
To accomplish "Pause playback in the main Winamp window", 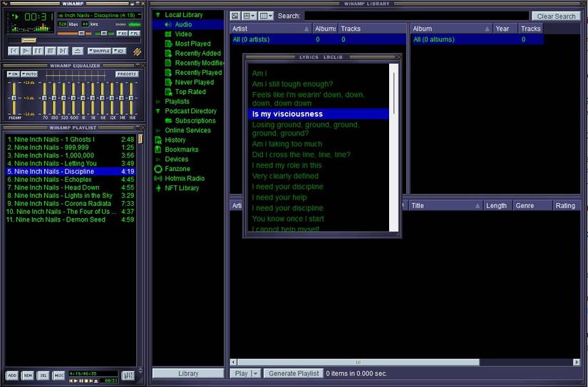I will 38,51.
